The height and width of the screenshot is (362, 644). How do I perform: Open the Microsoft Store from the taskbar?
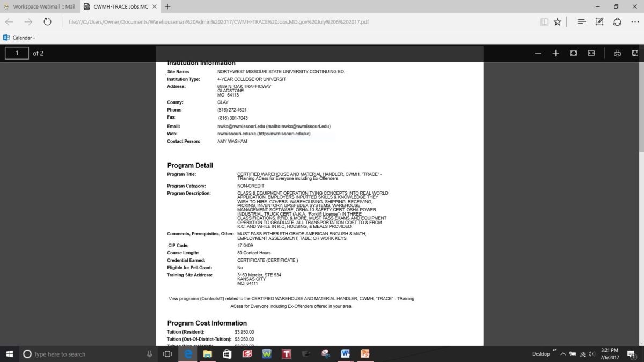227,354
